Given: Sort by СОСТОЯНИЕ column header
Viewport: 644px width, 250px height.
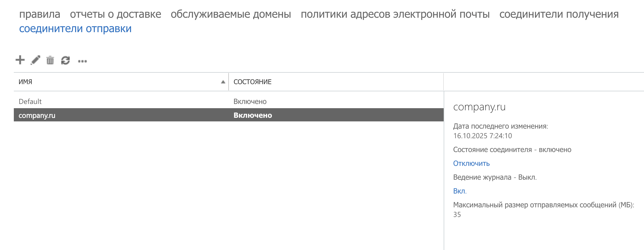Looking at the screenshot, I should point(252,82).
